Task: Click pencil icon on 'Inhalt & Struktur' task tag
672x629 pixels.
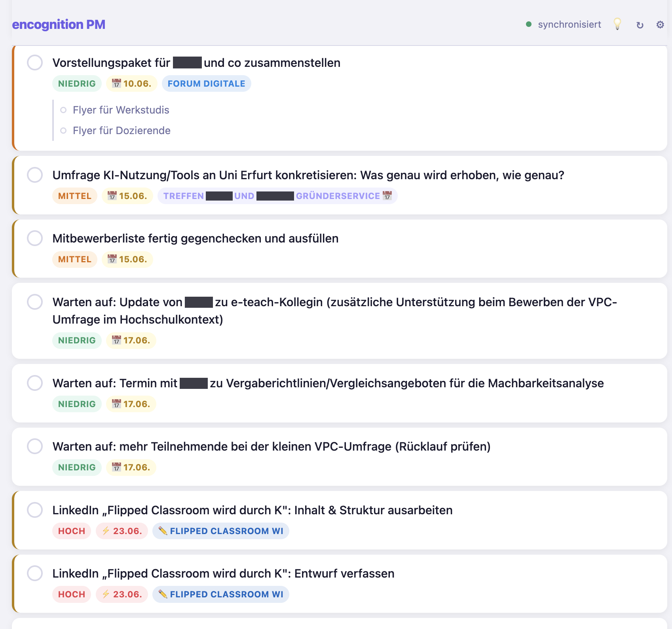Action: [x=163, y=530]
